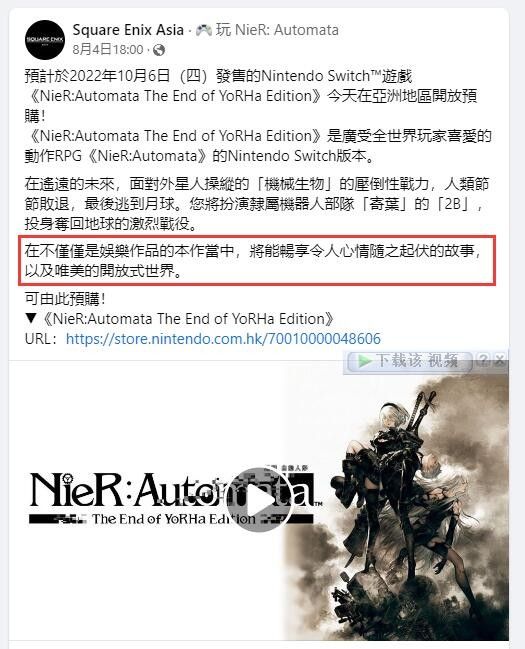The image size is (525, 649).
Task: Open the 8月4日 18:00 post timestamp
Action: click(x=108, y=50)
